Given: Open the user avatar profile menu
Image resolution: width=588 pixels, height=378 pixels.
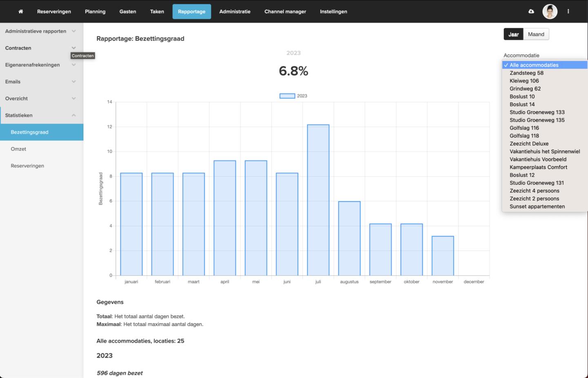Looking at the screenshot, I should pyautogui.click(x=550, y=11).
